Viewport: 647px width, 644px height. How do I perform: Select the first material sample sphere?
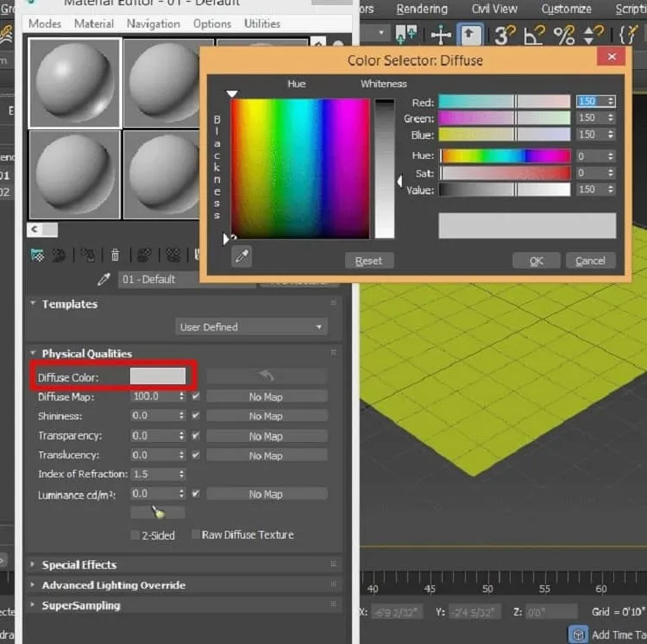pyautogui.click(x=75, y=83)
